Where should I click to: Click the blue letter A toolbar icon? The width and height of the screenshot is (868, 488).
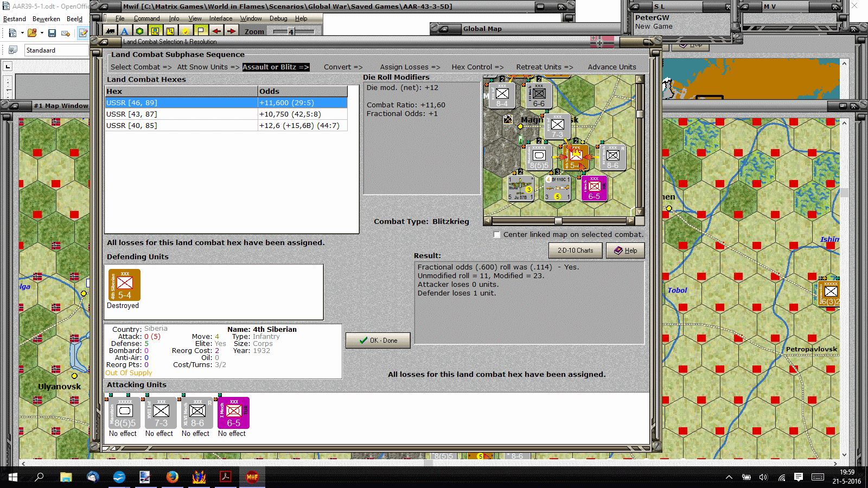click(x=125, y=31)
